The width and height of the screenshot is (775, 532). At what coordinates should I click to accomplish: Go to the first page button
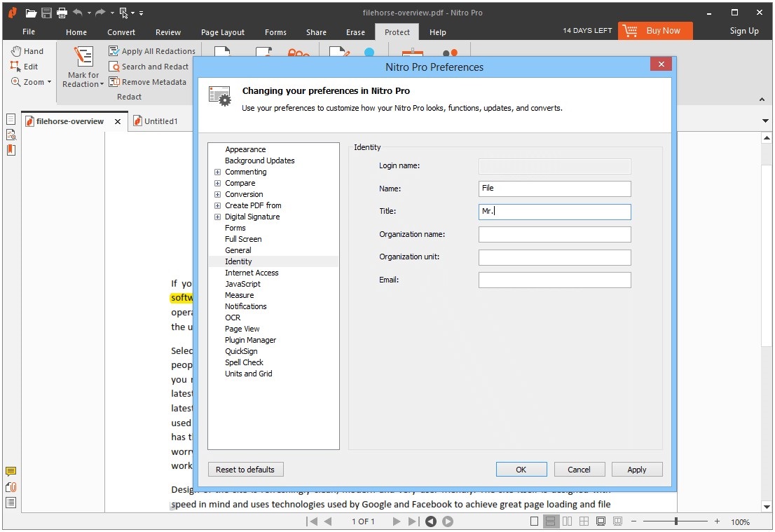(311, 521)
